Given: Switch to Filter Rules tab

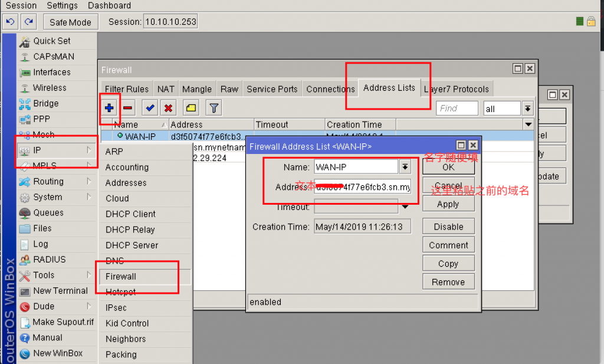Looking at the screenshot, I should tap(127, 89).
